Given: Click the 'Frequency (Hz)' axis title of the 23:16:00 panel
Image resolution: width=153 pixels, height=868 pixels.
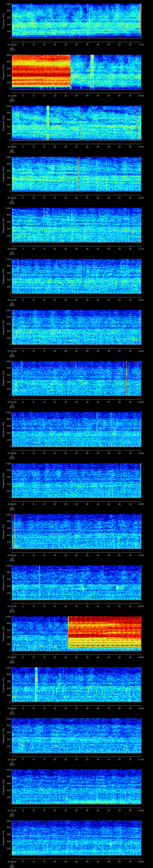Looking at the screenshot, I should pos(3,21).
